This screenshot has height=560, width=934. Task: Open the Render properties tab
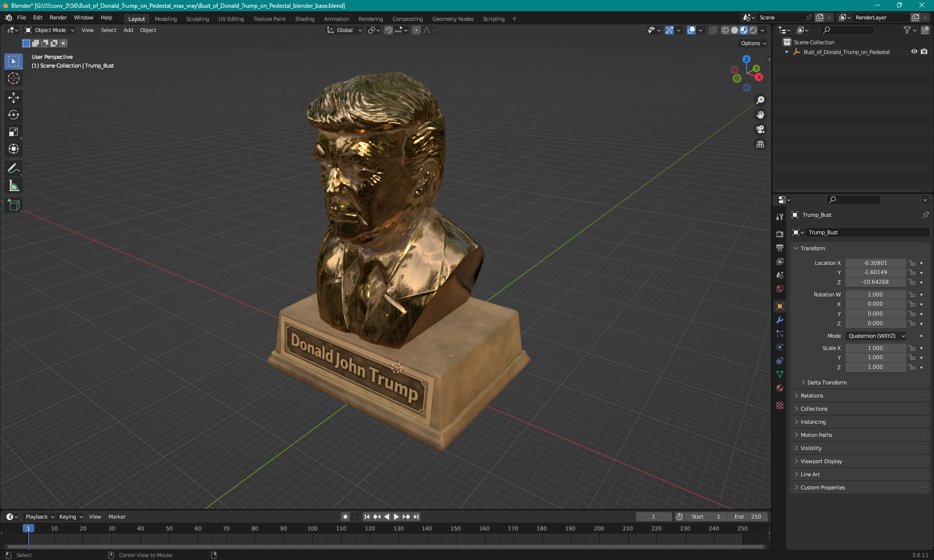[x=780, y=234]
